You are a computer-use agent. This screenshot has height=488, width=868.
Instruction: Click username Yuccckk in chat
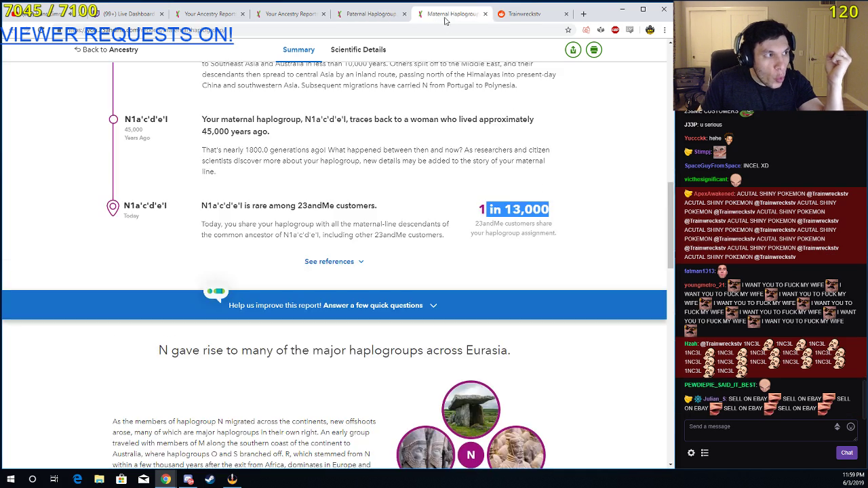pyautogui.click(x=695, y=138)
